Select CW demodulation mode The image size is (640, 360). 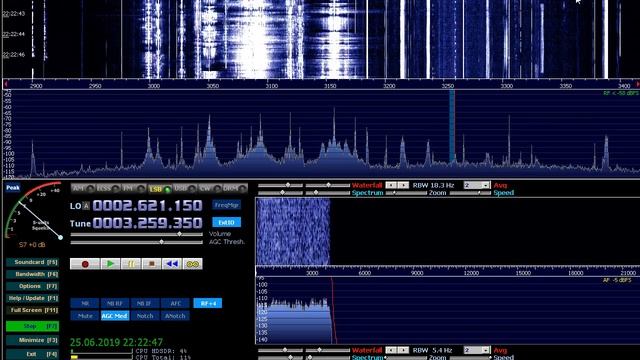(210, 189)
